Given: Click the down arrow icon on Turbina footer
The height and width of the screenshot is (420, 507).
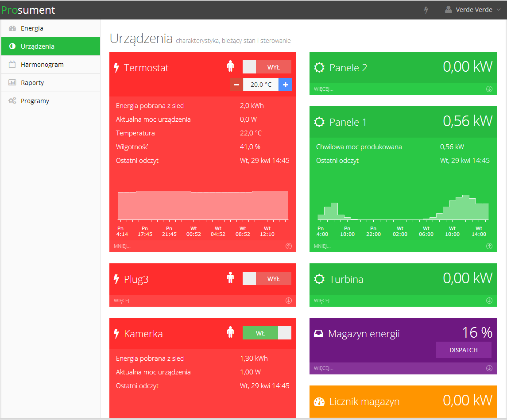Looking at the screenshot, I should click(x=489, y=301).
